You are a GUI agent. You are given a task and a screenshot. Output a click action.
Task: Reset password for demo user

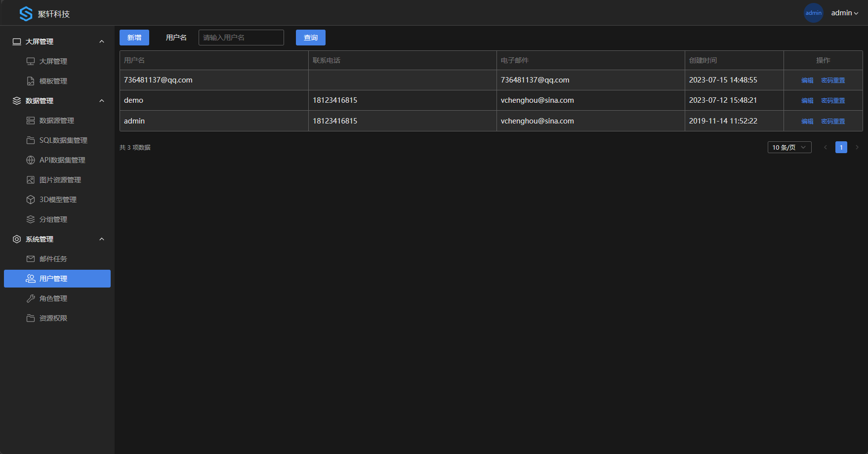833,100
